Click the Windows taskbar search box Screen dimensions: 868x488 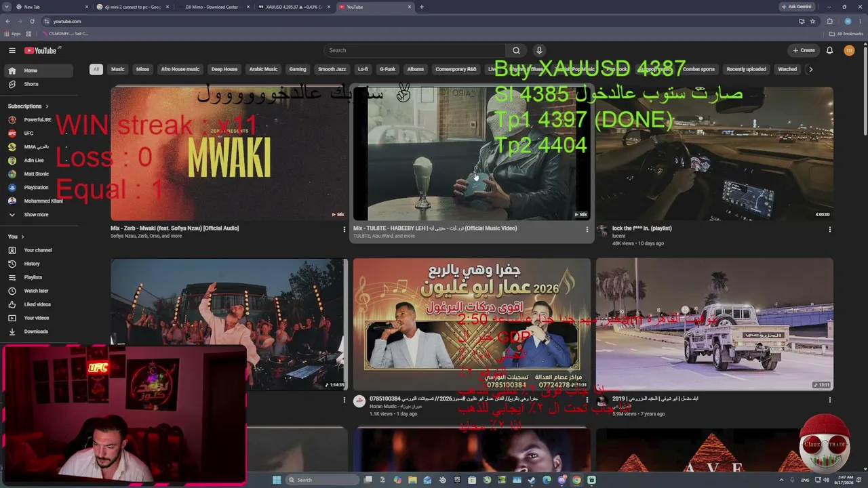click(x=321, y=480)
